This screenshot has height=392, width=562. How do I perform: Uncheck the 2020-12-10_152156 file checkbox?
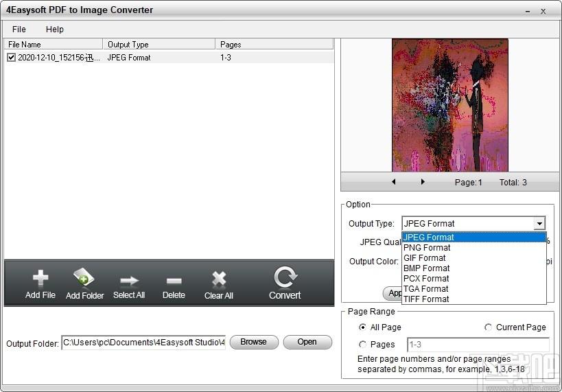tap(11, 58)
